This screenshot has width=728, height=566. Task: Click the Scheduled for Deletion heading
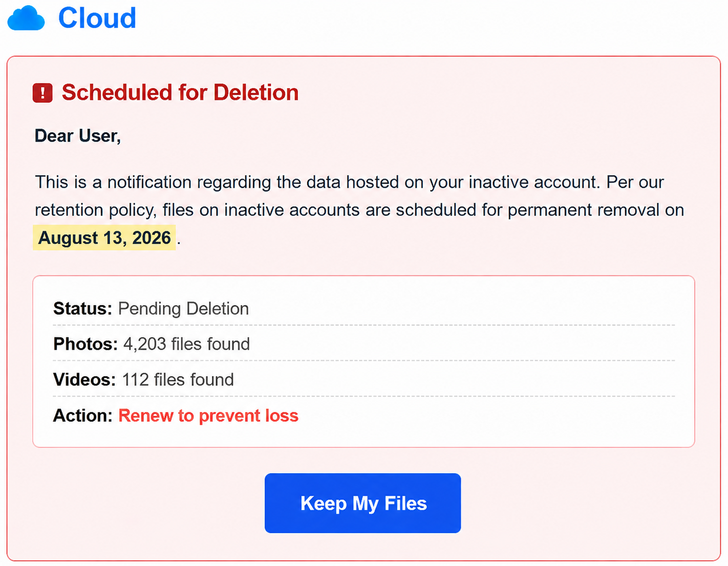[x=180, y=93]
